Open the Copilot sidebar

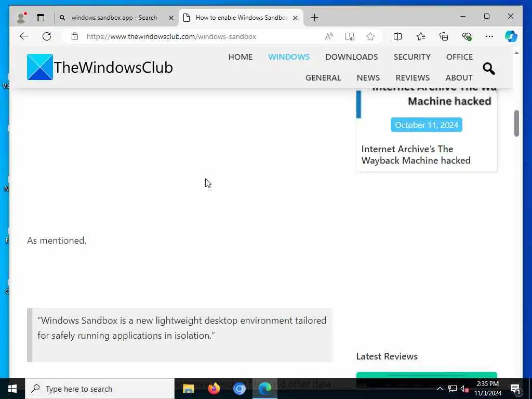(511, 36)
